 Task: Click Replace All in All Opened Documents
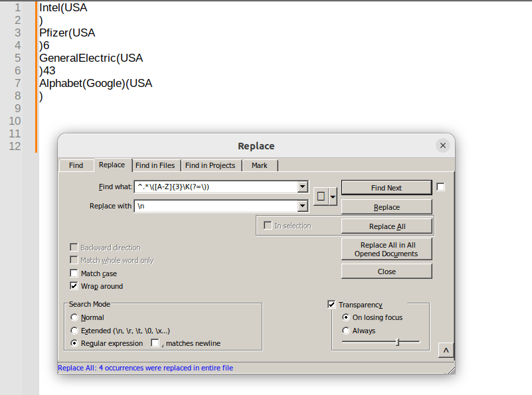tap(387, 249)
